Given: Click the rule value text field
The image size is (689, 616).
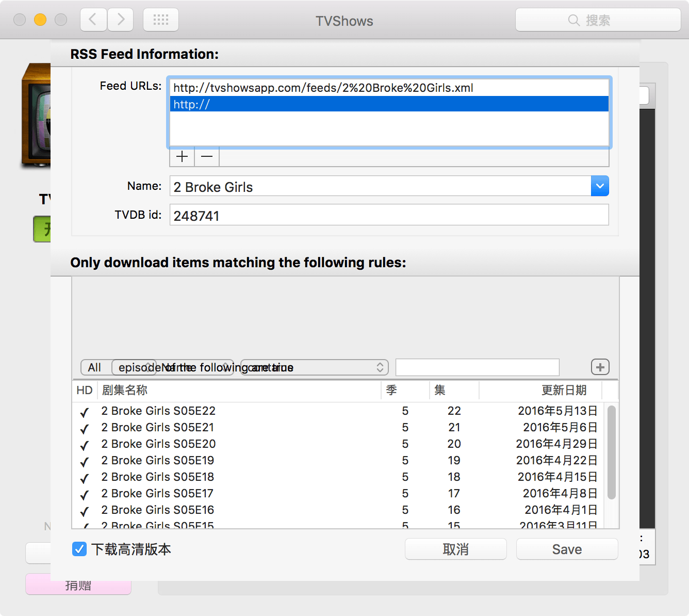Looking at the screenshot, I should pos(478,367).
